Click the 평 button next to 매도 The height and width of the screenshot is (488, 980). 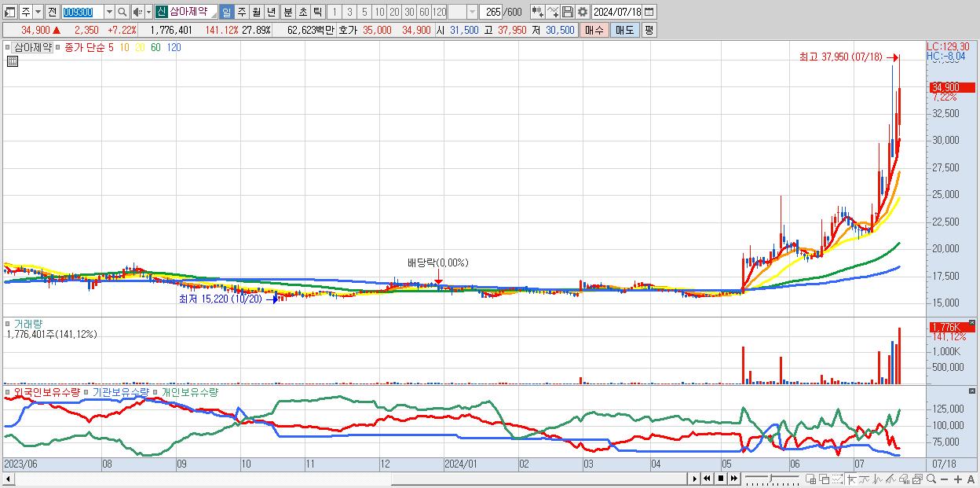(649, 30)
